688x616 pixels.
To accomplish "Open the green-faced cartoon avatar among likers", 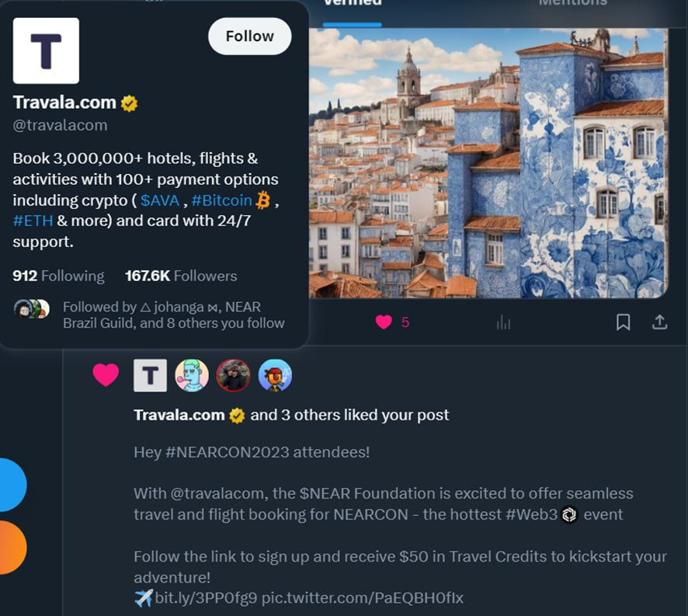I will coord(192,376).
